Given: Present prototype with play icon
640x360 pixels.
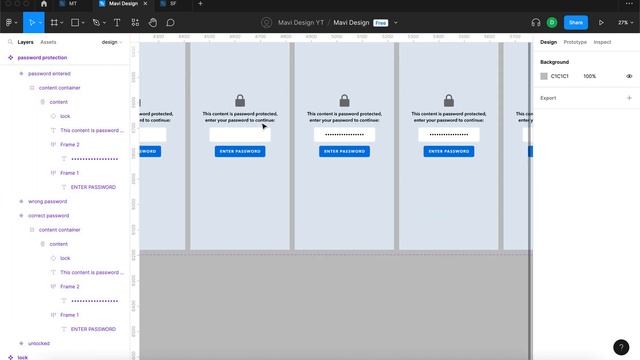Looking at the screenshot, I should (x=601, y=23).
